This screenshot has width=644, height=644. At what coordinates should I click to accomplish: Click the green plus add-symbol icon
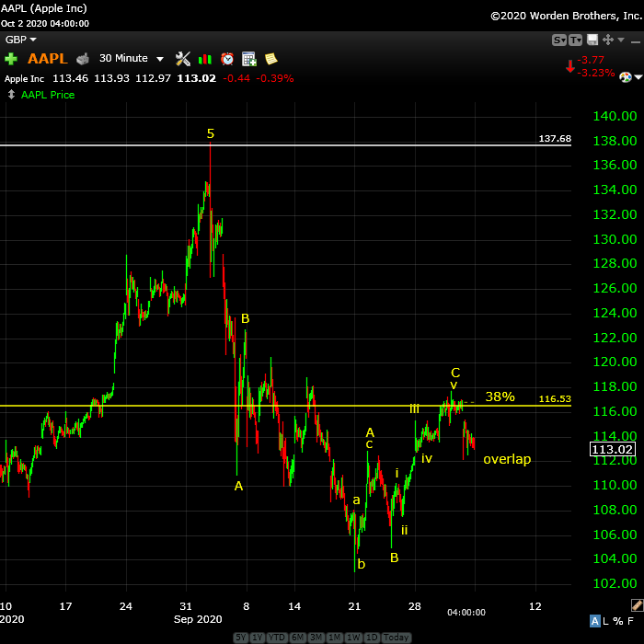point(11,59)
